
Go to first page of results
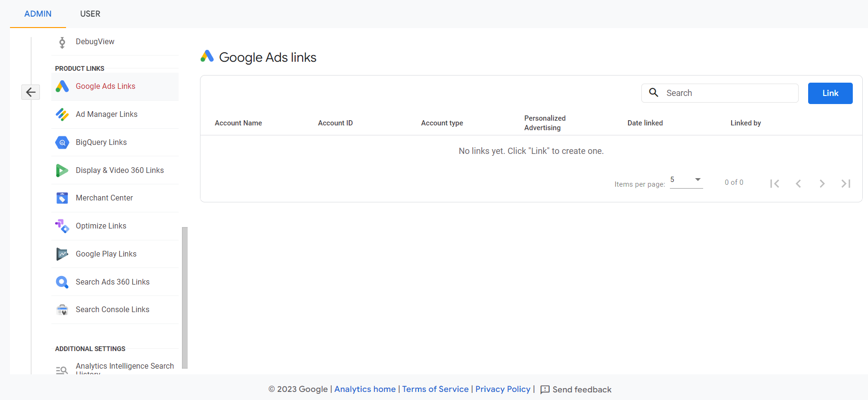click(774, 183)
